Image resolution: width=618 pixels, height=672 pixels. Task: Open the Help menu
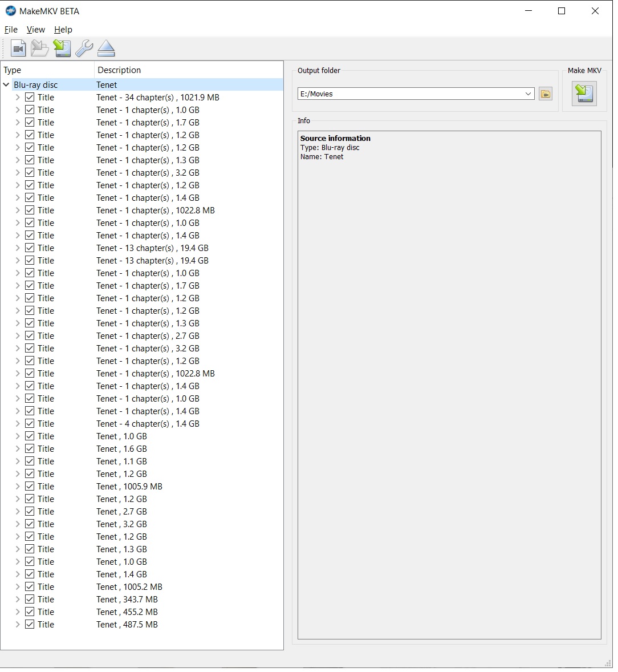click(x=63, y=30)
